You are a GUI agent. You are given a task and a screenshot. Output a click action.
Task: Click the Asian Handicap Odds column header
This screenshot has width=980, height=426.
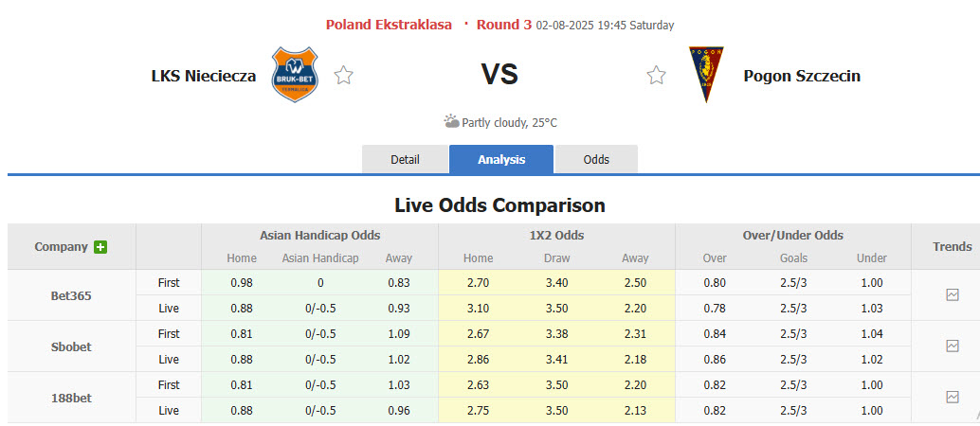tap(319, 235)
